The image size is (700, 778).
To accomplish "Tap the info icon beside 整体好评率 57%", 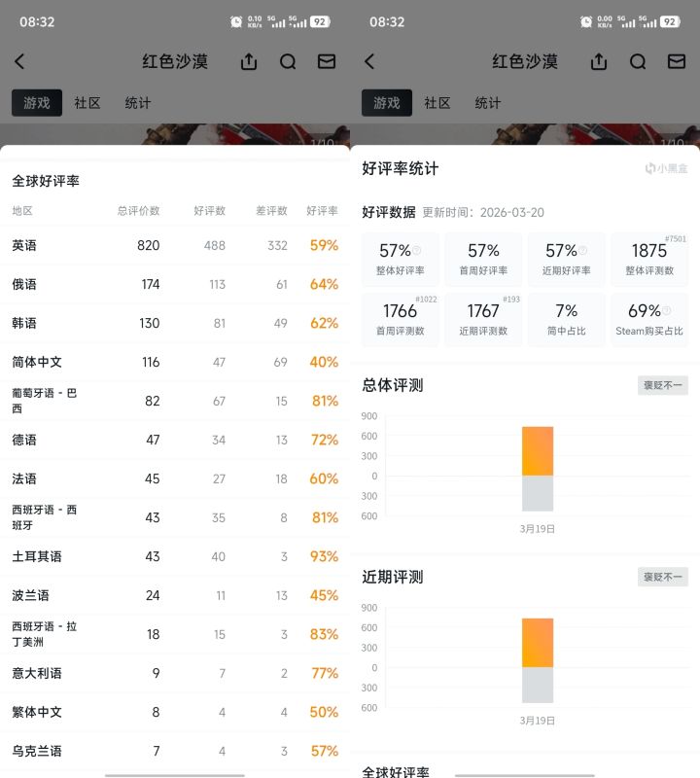I will (x=417, y=251).
